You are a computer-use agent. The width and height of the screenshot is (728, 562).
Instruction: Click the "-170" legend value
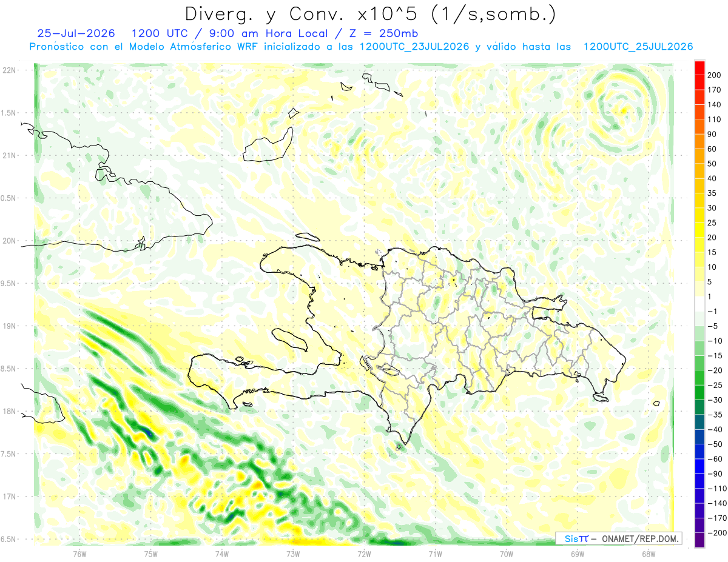(716, 518)
